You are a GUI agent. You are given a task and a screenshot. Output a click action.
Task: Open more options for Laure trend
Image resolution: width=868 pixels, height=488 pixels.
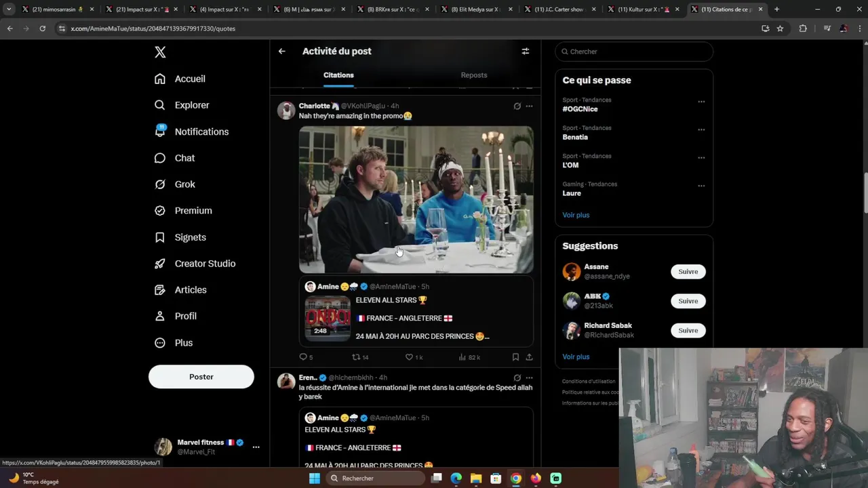pyautogui.click(x=701, y=186)
